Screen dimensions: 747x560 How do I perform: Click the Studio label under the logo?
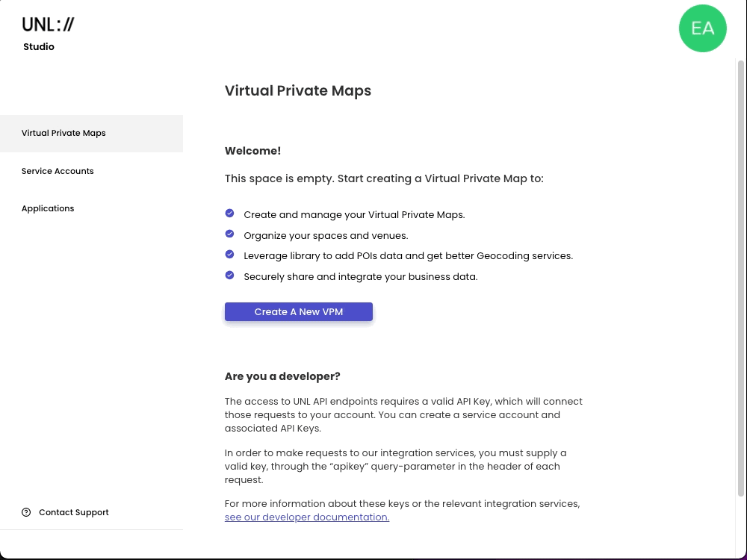click(x=39, y=47)
